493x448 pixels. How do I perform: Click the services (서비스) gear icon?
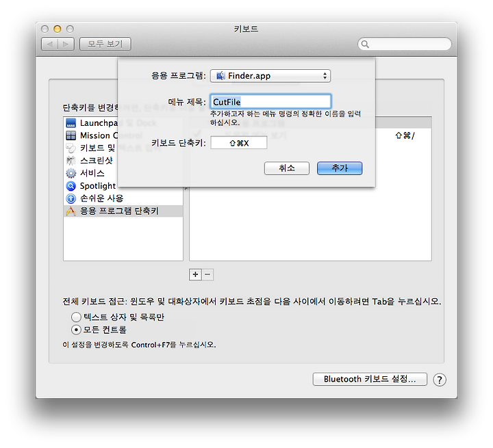71,173
